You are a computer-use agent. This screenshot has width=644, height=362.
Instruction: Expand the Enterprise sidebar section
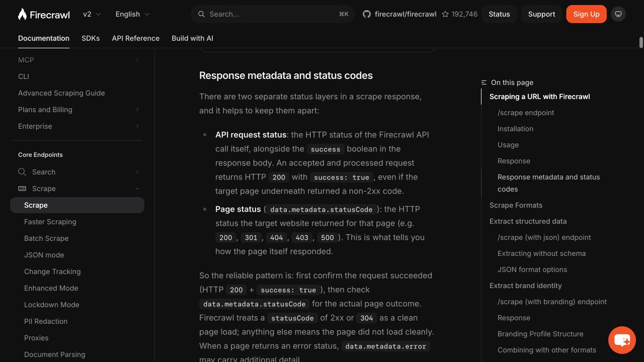point(137,126)
